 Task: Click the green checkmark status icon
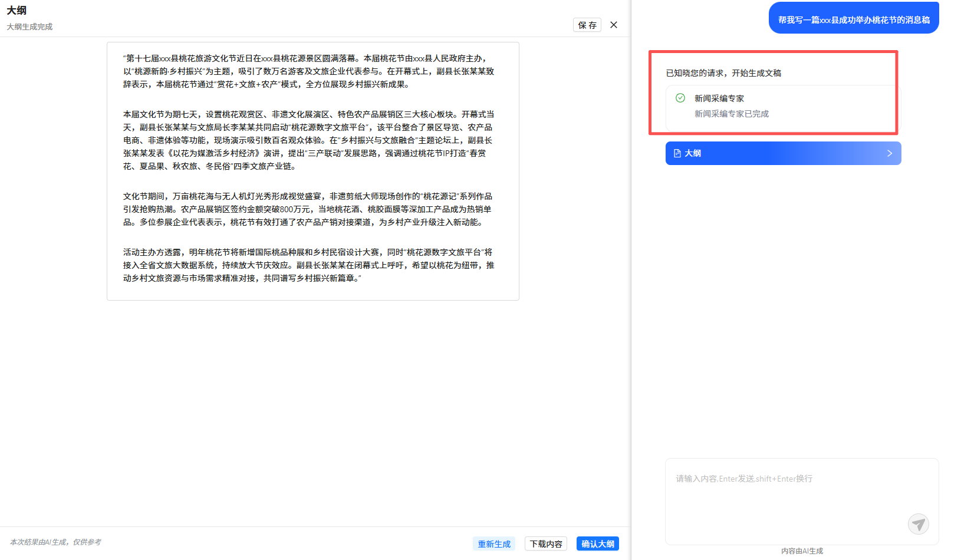pos(680,98)
